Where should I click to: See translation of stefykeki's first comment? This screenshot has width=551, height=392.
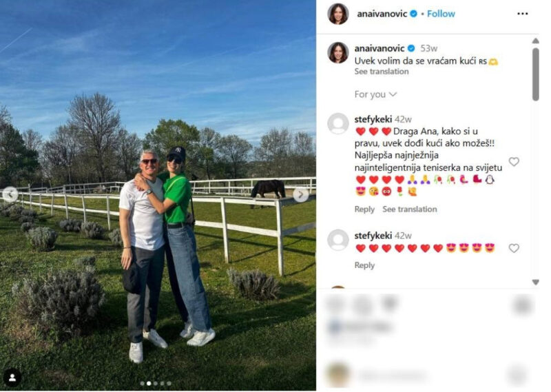pyautogui.click(x=409, y=209)
